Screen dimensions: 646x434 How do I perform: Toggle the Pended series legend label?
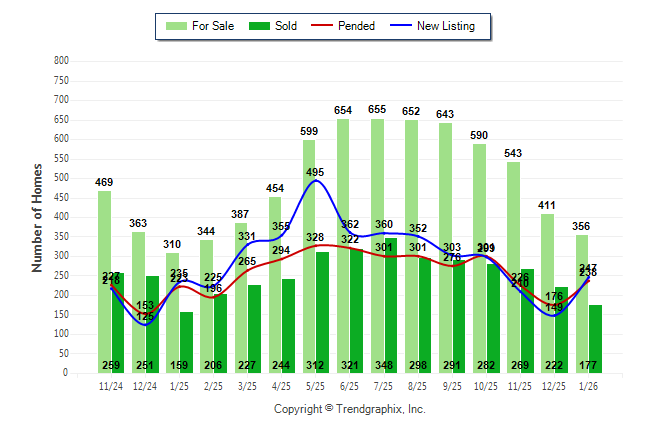point(357,26)
